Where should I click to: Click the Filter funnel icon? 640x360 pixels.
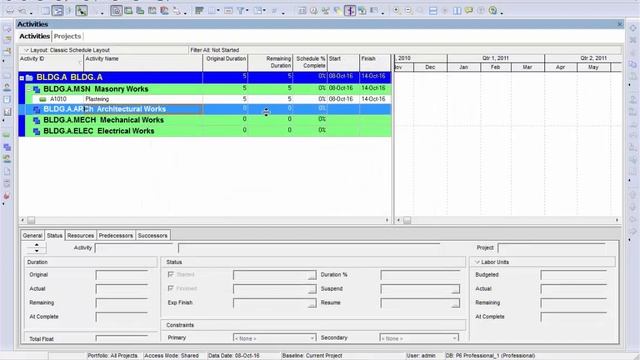[x=240, y=11]
